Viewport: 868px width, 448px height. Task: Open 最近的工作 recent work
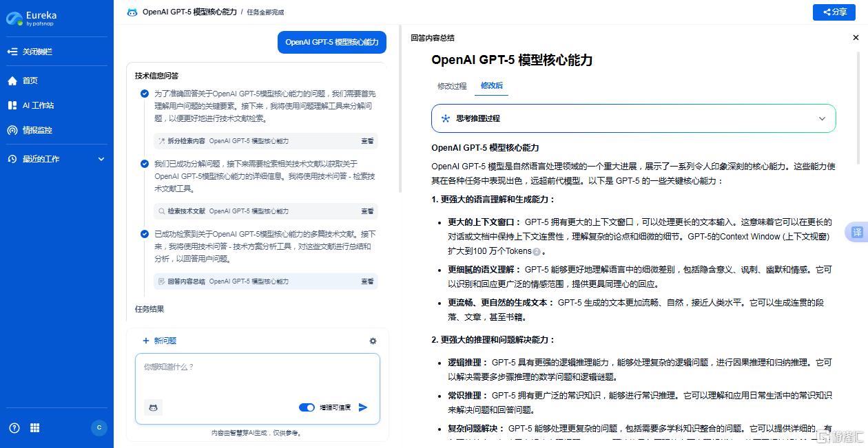[x=41, y=159]
